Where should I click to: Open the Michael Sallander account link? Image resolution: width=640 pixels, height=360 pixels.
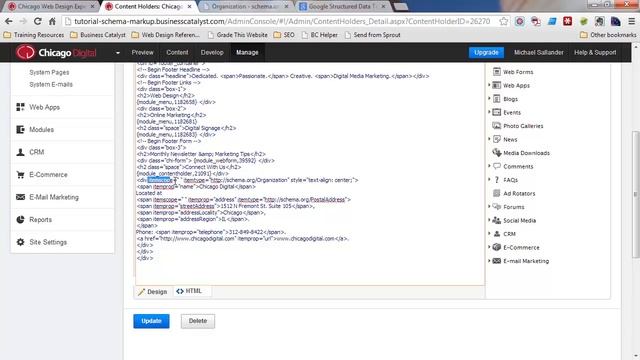[x=538, y=52]
